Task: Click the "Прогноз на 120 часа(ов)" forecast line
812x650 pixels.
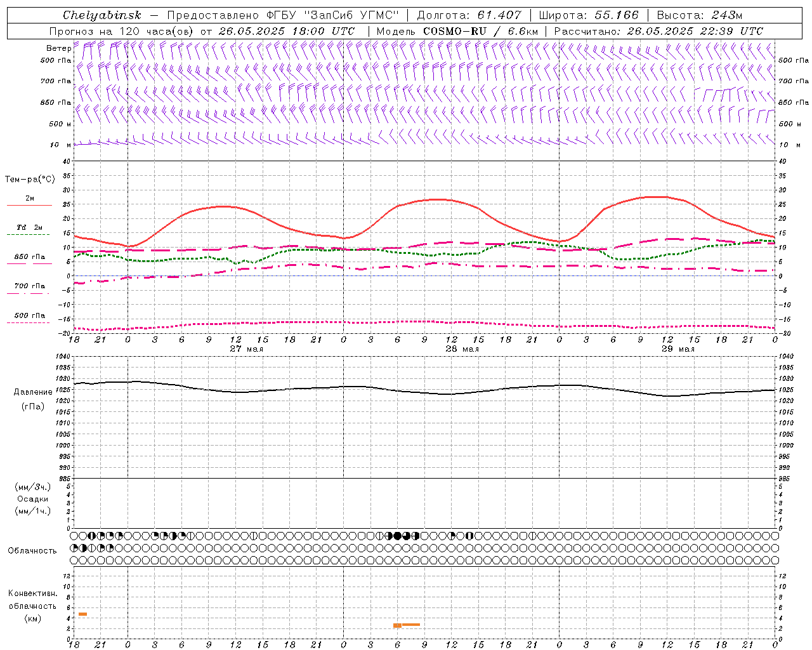Action: point(122,31)
